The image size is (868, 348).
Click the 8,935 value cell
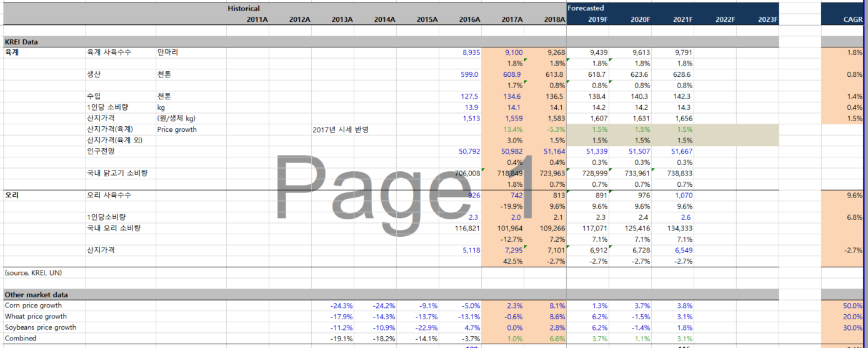tap(471, 53)
